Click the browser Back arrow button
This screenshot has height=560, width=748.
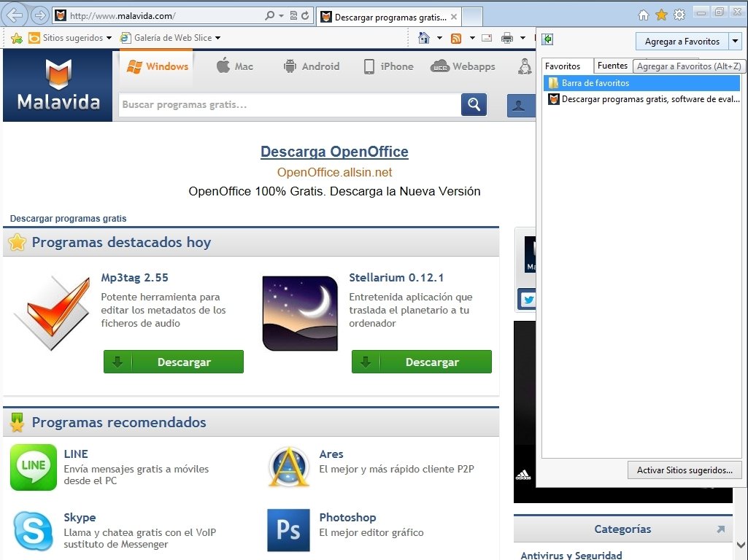point(15,15)
